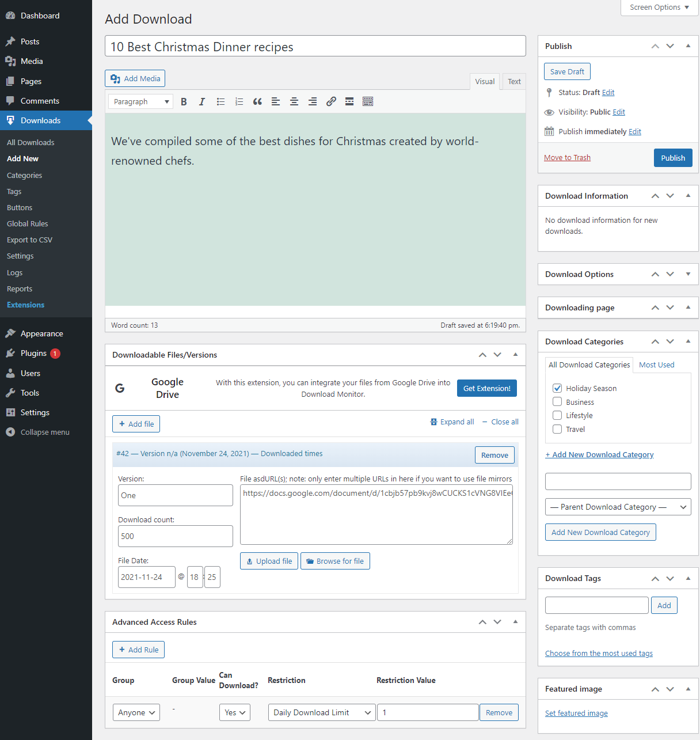Toggle italic formatting in editor toolbar
Viewport: 700px width, 740px height.
202,102
